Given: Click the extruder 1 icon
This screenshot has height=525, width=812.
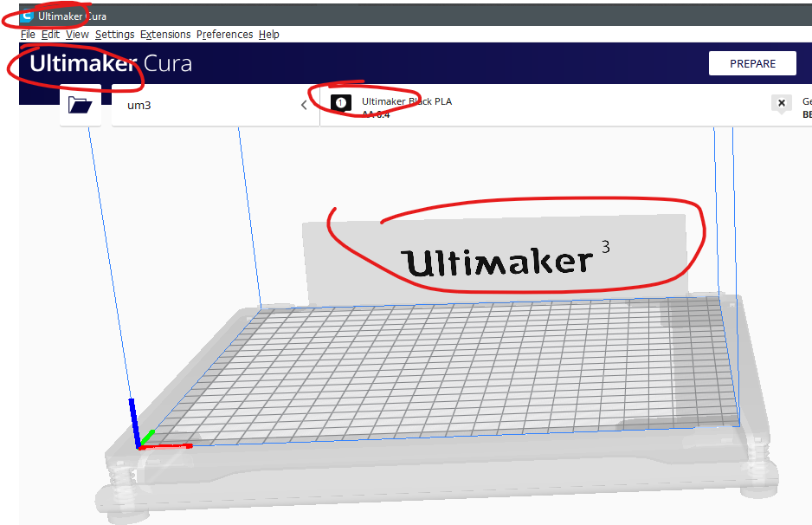Looking at the screenshot, I should click(x=341, y=103).
